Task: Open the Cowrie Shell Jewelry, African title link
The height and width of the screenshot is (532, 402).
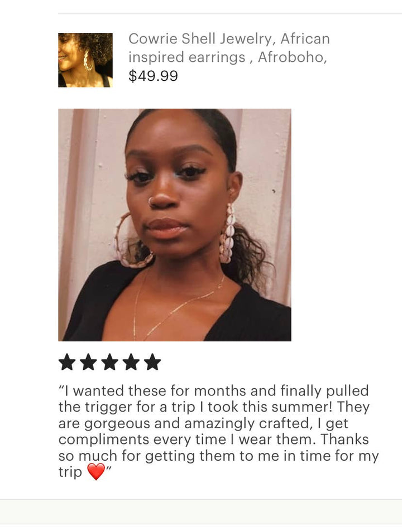Action: click(x=229, y=38)
